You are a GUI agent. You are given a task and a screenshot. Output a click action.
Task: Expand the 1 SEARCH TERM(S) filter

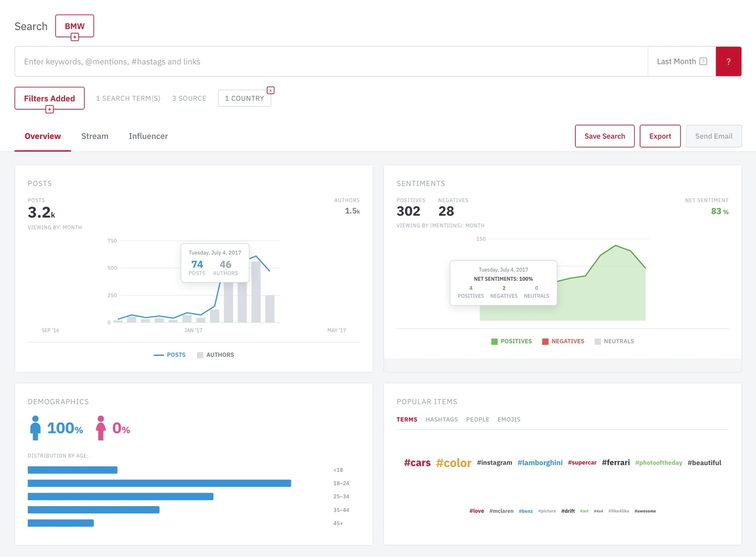coord(128,98)
